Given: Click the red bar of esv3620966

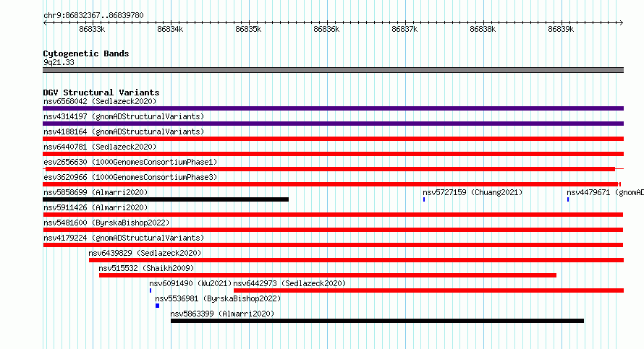Looking at the screenshot, I should [x=331, y=184].
